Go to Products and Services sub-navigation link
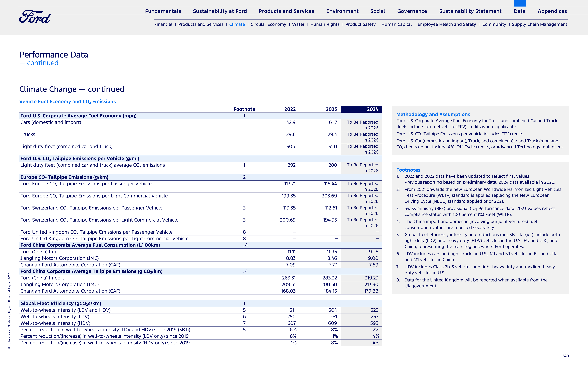The image size is (588, 368). coord(201,24)
